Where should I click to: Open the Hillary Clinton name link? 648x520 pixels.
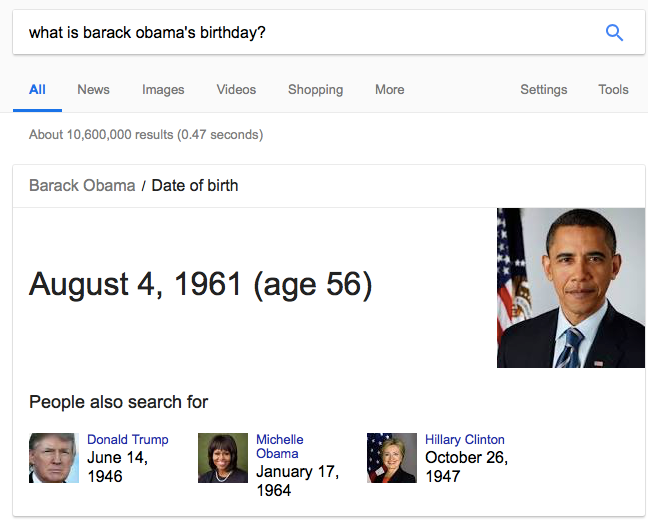pos(465,439)
